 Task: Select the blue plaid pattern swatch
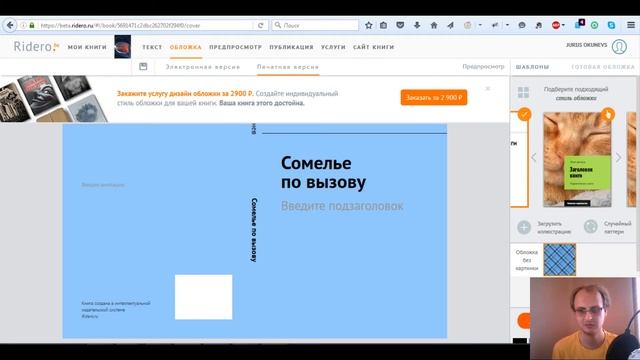560,259
